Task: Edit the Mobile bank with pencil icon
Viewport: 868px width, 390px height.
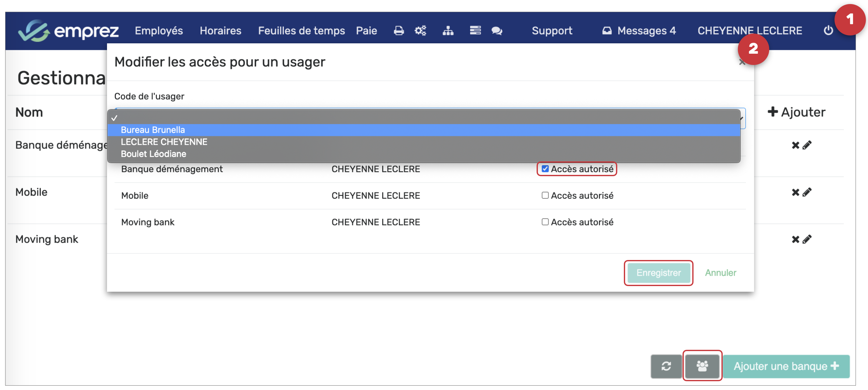Action: coord(807,192)
